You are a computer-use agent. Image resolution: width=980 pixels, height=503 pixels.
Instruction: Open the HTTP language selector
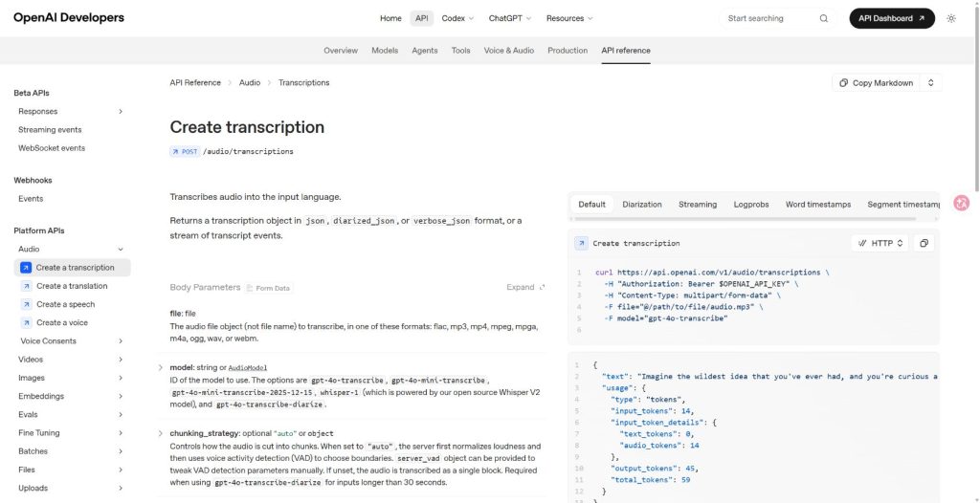(x=880, y=243)
